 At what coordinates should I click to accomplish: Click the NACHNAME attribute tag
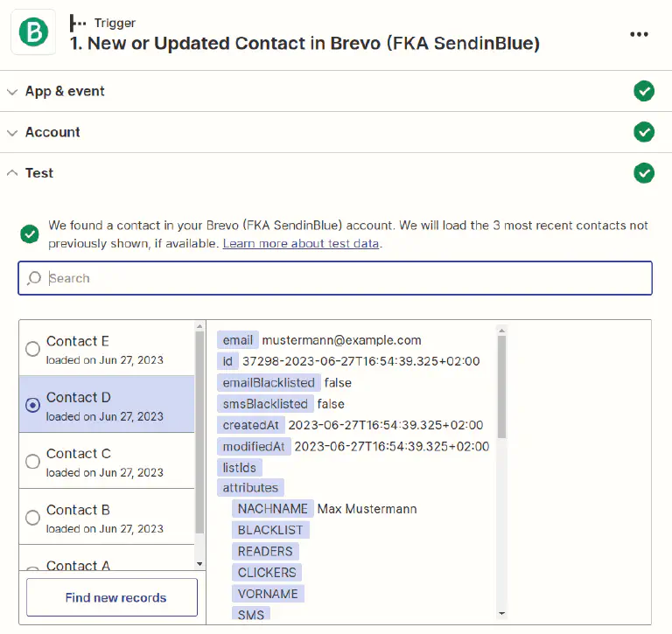273,509
